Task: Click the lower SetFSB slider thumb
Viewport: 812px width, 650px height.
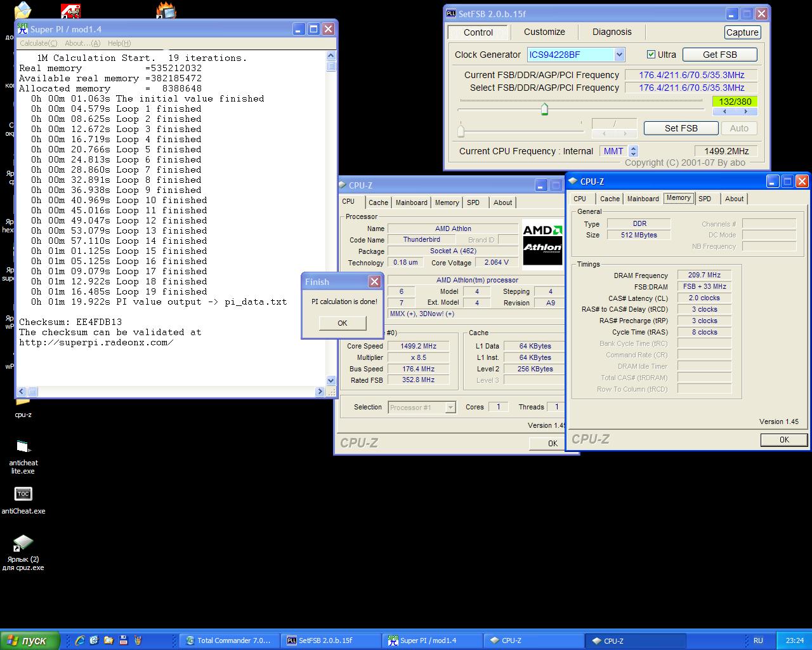Action: tap(461, 131)
